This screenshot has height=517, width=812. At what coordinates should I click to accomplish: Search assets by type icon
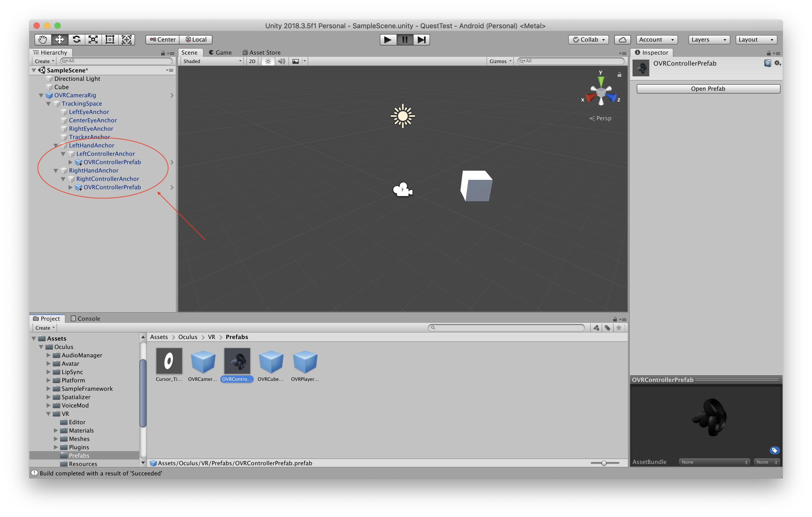tap(596, 328)
